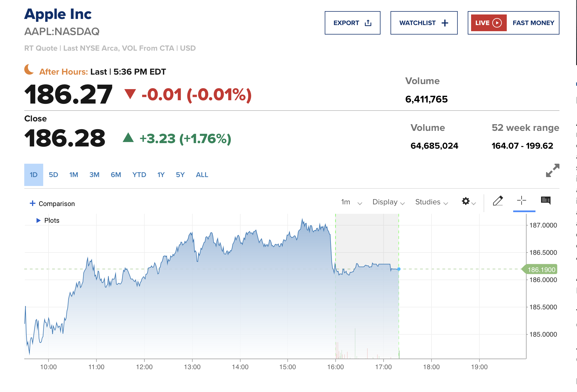Select the YTD time range tab
The width and height of the screenshot is (577, 392).
139,175
